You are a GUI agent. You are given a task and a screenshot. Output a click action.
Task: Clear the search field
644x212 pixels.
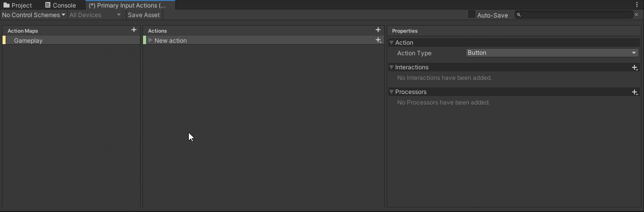point(636,15)
